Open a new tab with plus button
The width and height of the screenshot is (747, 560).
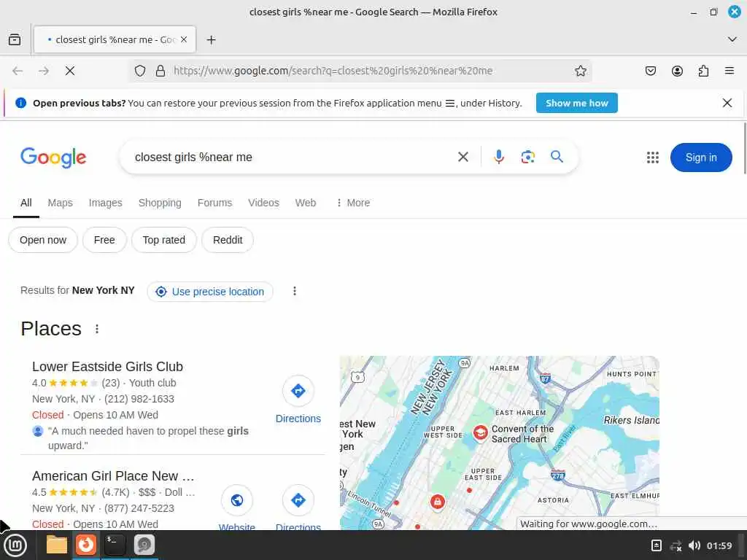click(211, 40)
